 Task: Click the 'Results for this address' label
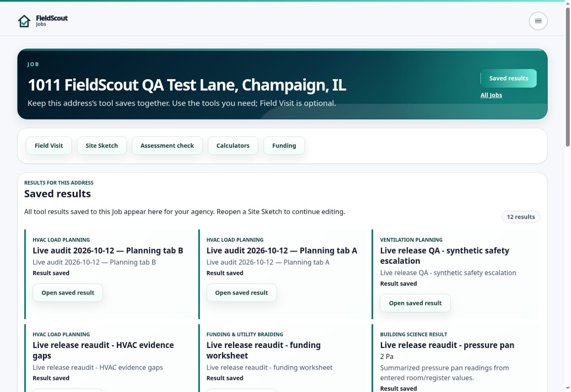(x=59, y=183)
